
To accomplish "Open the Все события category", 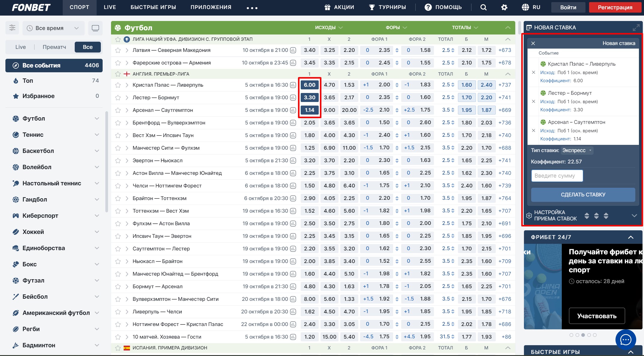I will [x=54, y=65].
